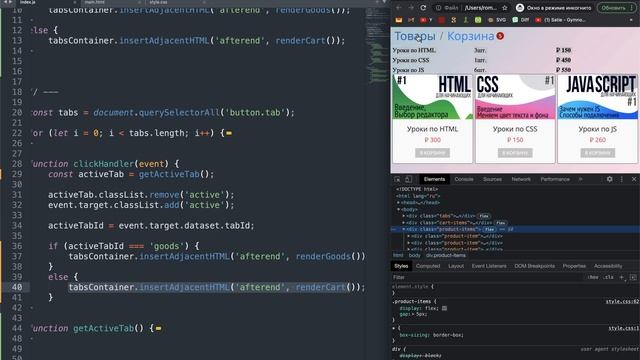Toggle the flex badge on cart-items div
This screenshot has height=360, width=640.
501,223
